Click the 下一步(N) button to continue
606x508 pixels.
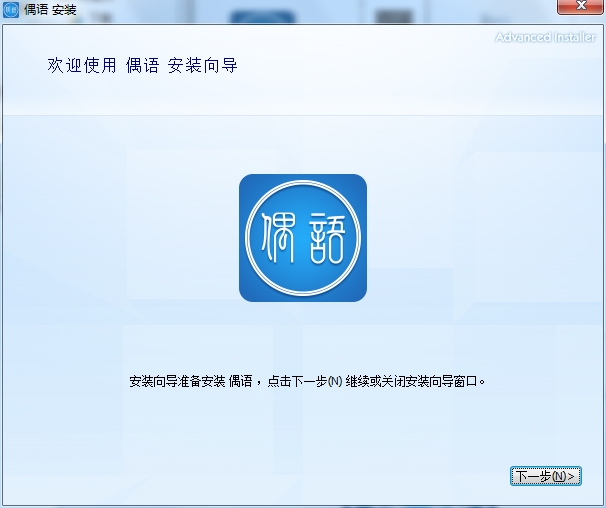click(x=545, y=476)
